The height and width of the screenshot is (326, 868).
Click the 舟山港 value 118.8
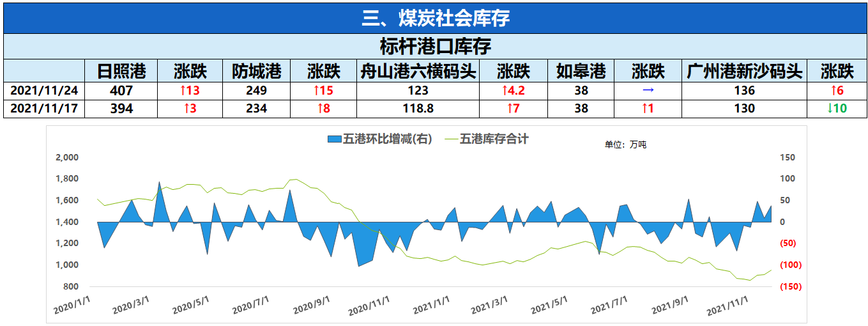click(x=419, y=109)
